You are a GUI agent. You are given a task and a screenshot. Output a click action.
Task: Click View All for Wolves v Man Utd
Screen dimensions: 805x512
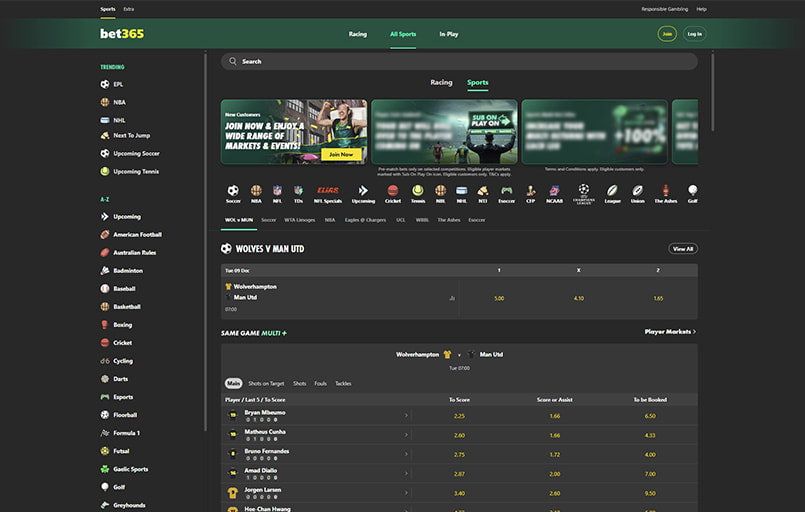click(x=683, y=249)
